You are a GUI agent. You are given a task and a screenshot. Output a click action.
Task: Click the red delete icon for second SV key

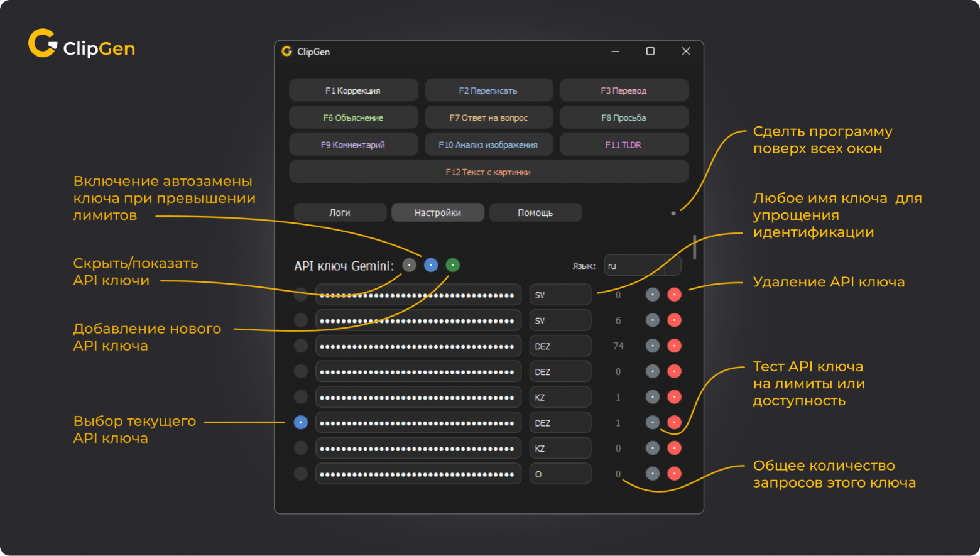click(674, 320)
